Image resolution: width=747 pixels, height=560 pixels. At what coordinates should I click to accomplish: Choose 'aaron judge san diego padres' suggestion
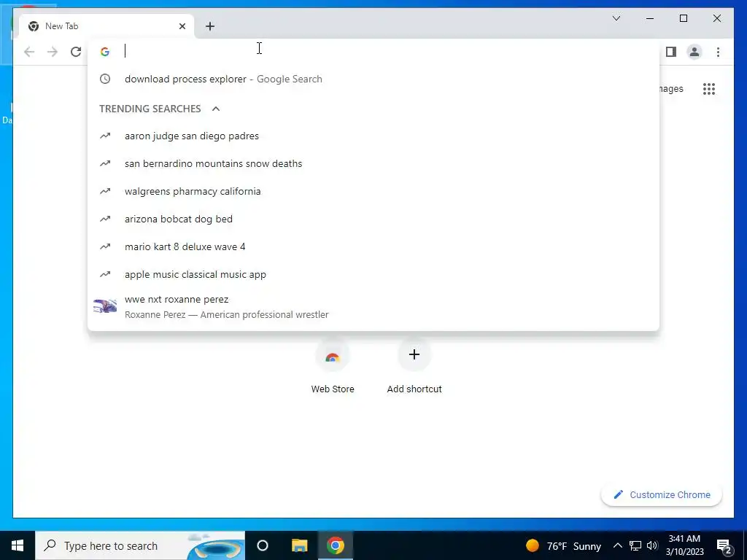(x=373, y=136)
